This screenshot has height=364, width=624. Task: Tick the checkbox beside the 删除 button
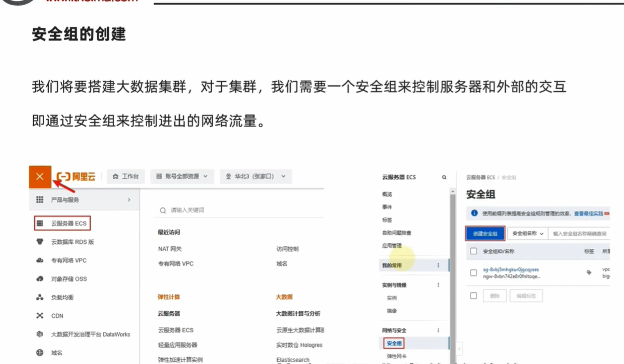point(473,295)
